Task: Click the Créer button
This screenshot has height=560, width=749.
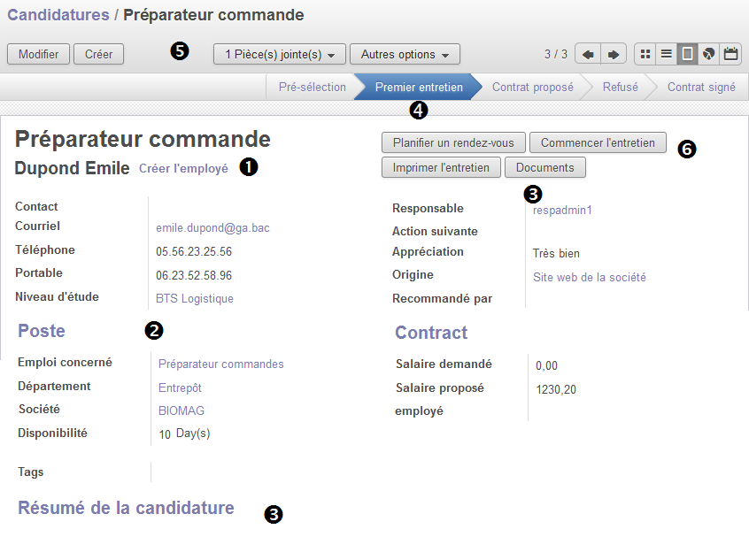Action: pos(99,54)
